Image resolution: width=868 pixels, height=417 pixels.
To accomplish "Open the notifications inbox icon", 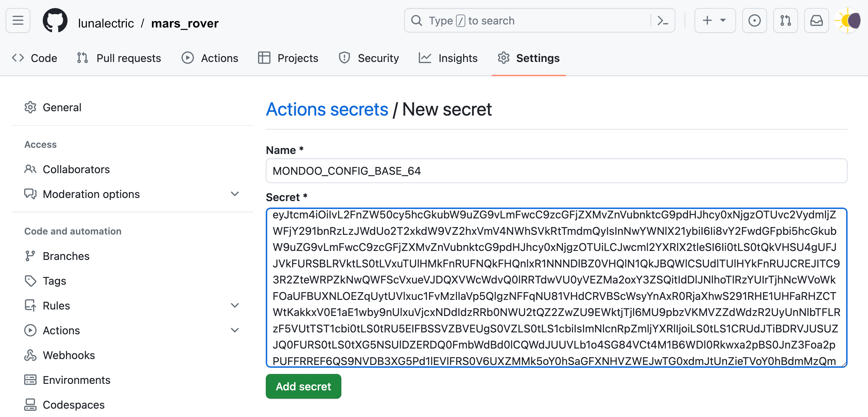I will pos(817,20).
